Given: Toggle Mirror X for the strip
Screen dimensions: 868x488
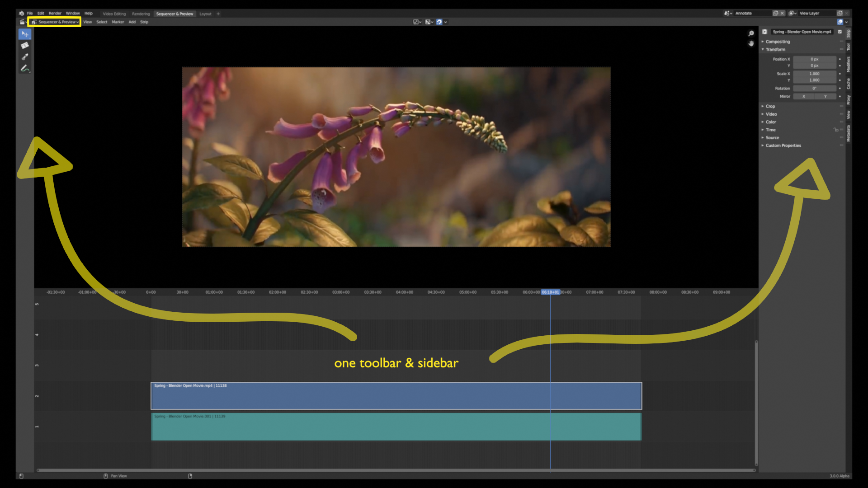Looking at the screenshot, I should click(804, 96).
